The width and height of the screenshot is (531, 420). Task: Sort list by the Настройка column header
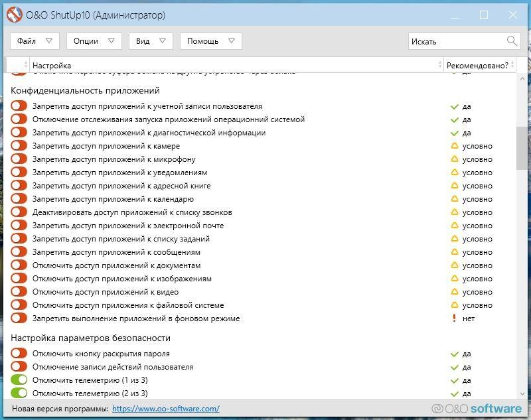click(x=236, y=65)
